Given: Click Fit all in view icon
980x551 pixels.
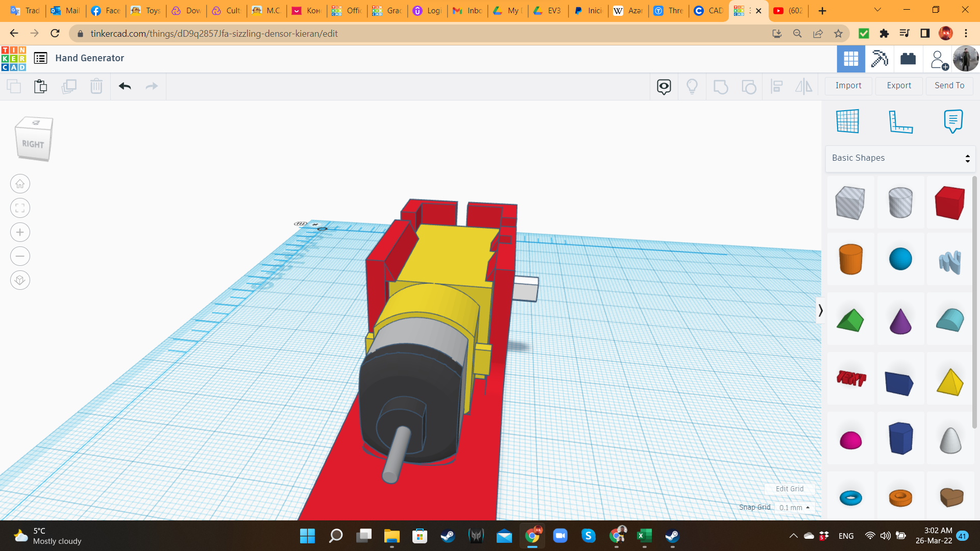Looking at the screenshot, I should pyautogui.click(x=20, y=208).
